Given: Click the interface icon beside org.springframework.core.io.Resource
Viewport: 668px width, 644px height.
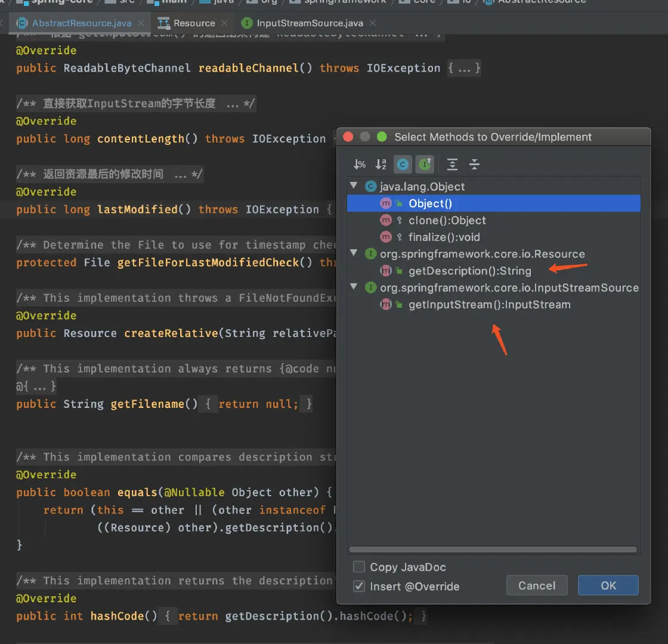Looking at the screenshot, I should point(370,254).
